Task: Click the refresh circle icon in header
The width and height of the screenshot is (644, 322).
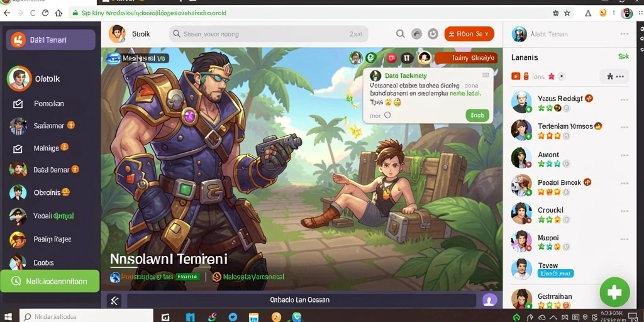Action: click(x=433, y=34)
